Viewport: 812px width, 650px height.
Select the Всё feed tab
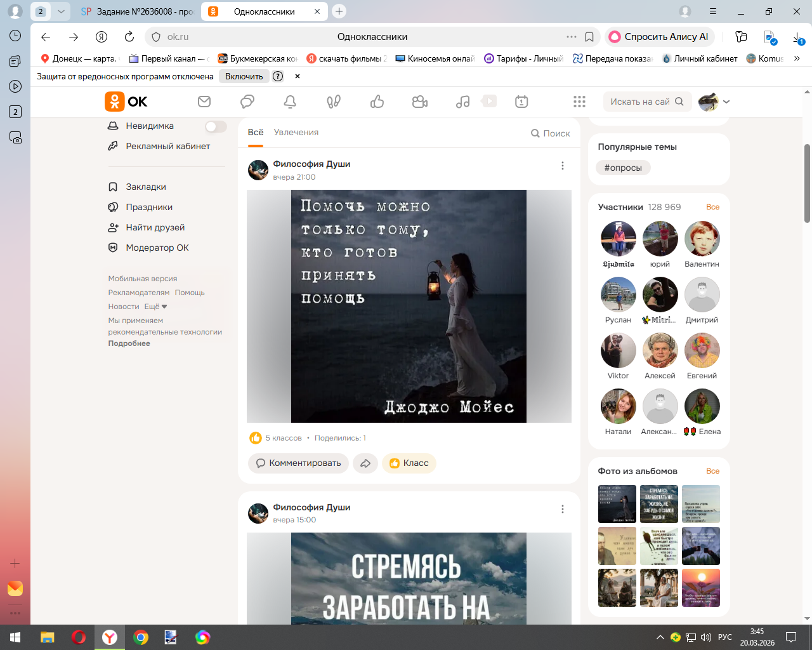[x=256, y=133]
